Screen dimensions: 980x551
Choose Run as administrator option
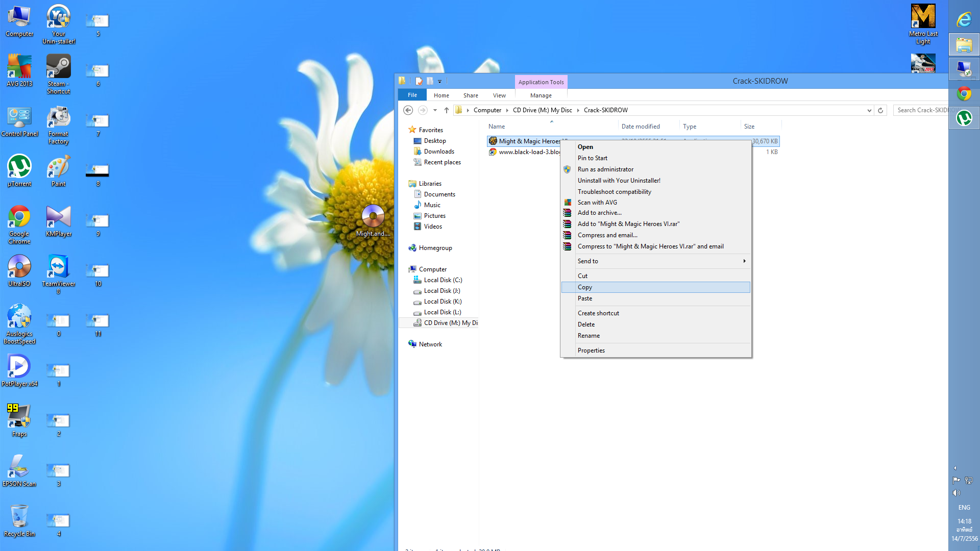coord(605,169)
